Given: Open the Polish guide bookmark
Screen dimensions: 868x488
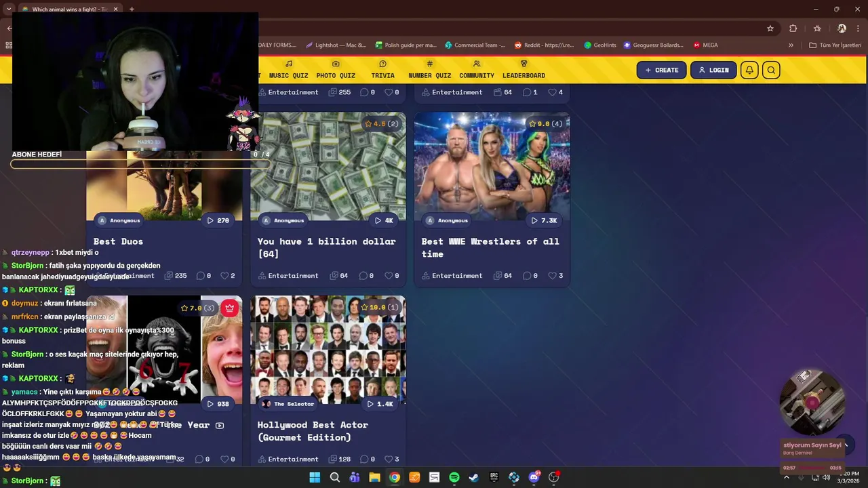Looking at the screenshot, I should [x=406, y=45].
